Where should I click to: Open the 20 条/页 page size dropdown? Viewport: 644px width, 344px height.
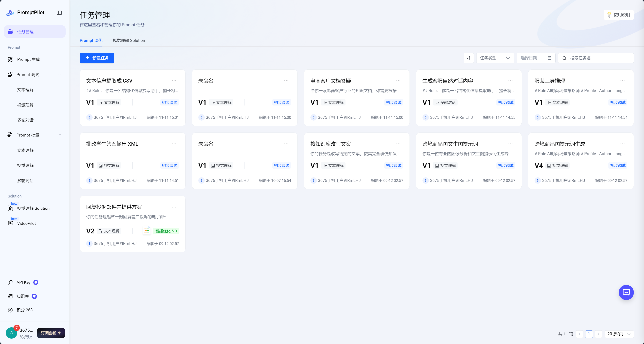[619, 334]
